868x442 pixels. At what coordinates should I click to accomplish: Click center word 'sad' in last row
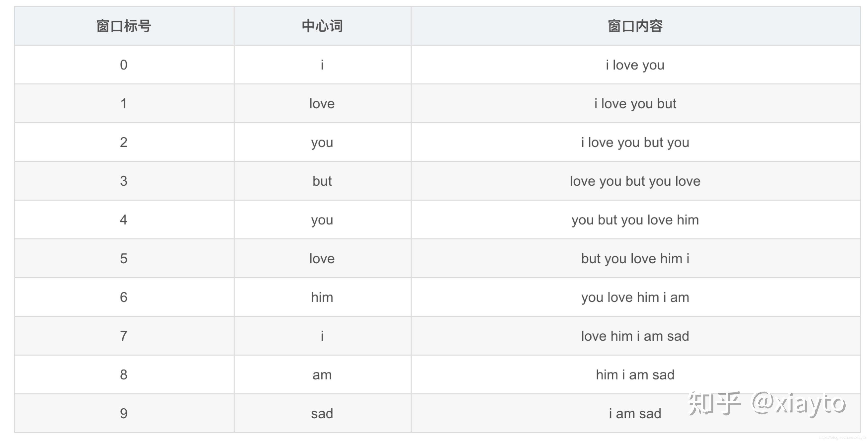(322, 413)
